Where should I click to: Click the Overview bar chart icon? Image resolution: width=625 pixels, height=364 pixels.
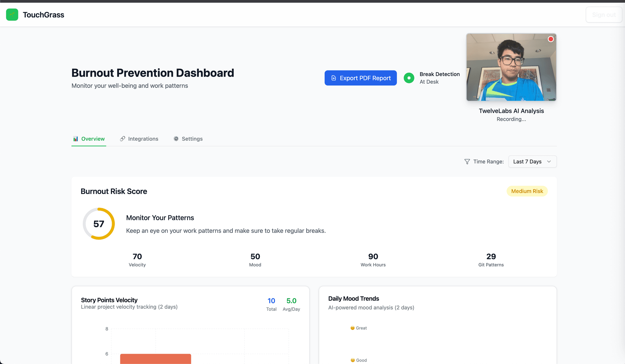[75, 139]
